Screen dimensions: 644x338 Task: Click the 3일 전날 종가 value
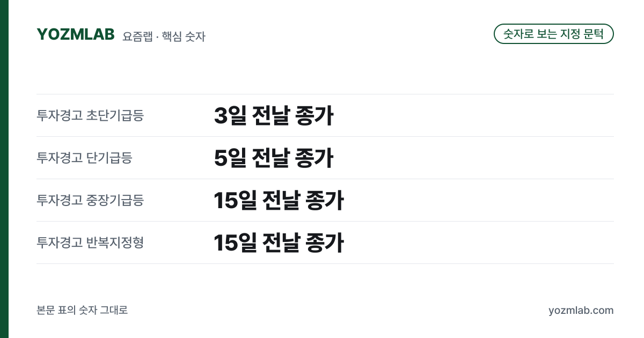[x=274, y=115]
